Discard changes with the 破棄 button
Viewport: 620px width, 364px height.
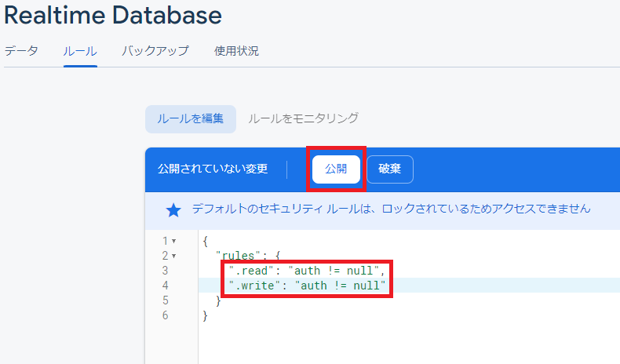coord(390,169)
